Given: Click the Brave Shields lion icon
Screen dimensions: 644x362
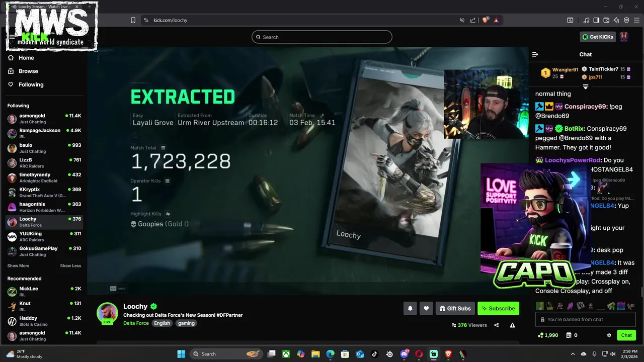Looking at the screenshot, I should [x=485, y=20].
